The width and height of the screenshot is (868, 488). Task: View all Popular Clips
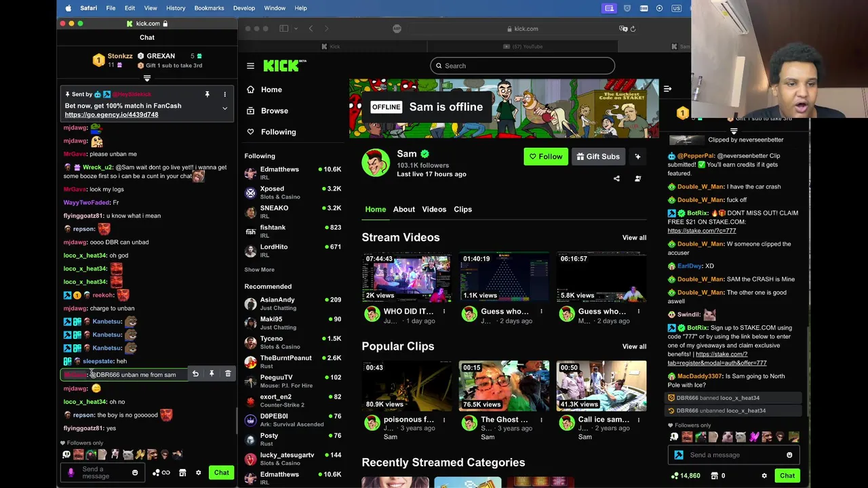coord(634,346)
